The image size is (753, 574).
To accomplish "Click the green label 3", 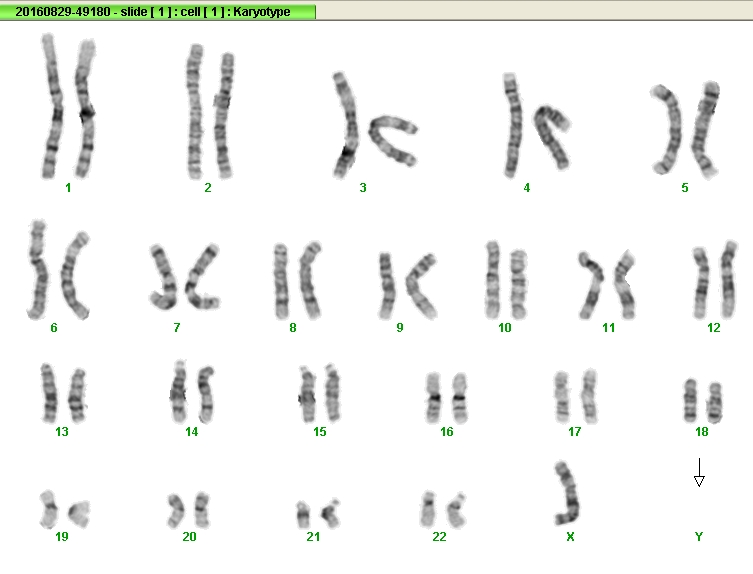I will (x=363, y=188).
